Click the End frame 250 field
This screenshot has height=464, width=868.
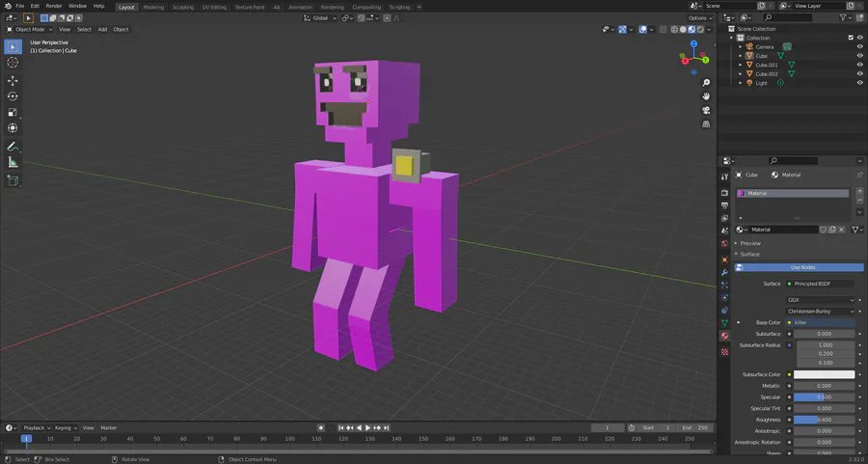click(x=695, y=428)
